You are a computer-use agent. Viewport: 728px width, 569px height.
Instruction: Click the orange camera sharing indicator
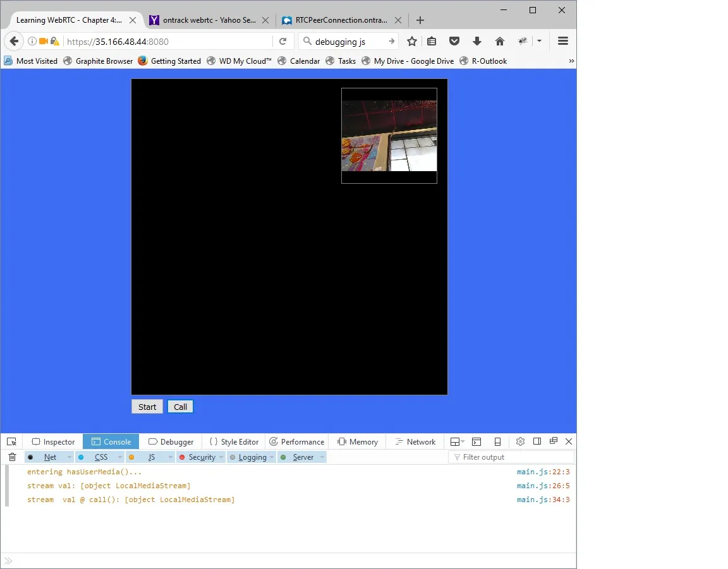[44, 41]
